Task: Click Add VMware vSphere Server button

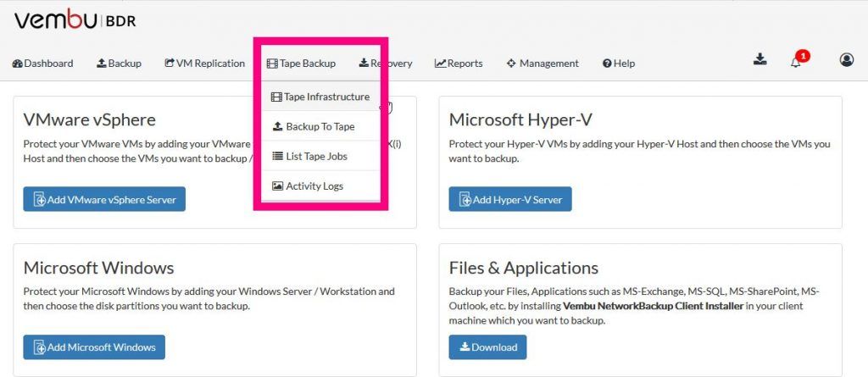Action: [104, 199]
